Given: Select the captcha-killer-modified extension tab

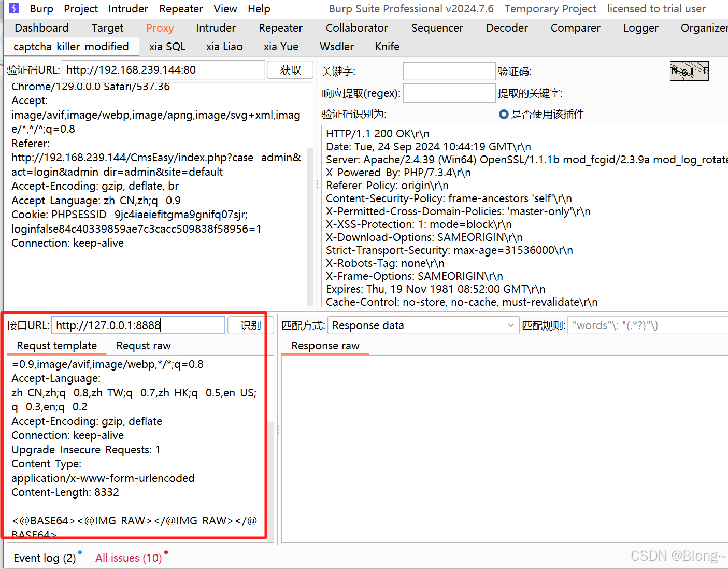Looking at the screenshot, I should click(71, 47).
